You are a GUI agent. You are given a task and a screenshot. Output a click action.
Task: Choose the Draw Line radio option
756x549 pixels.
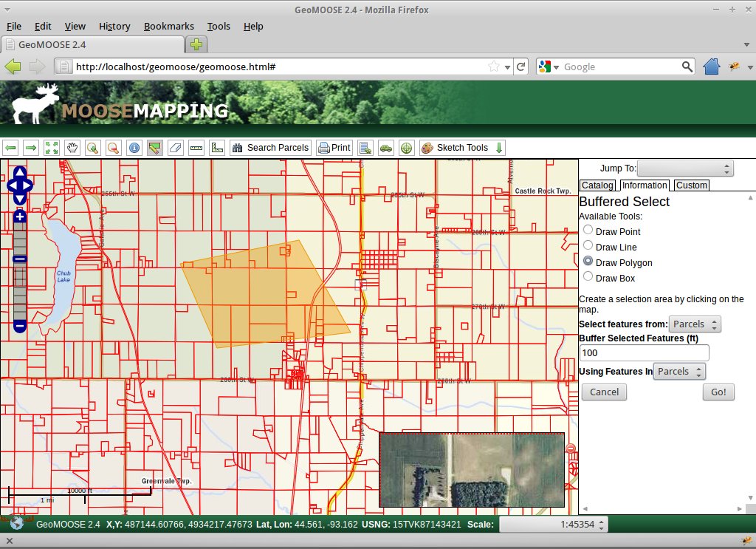point(588,246)
